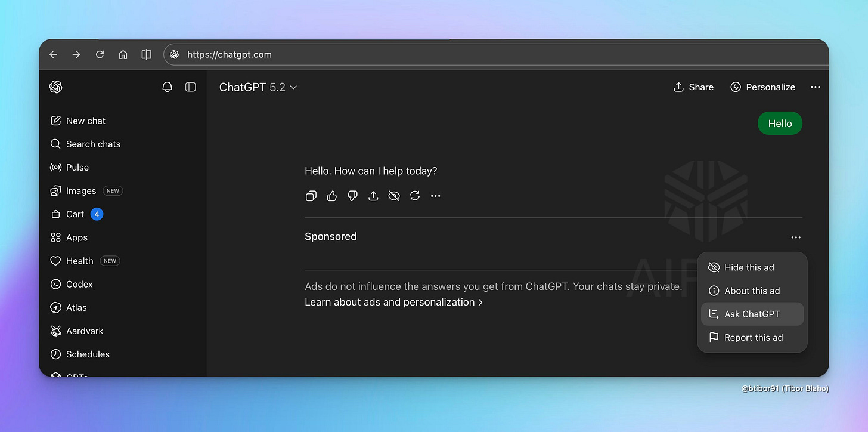Copy the response with the copy icon
This screenshot has height=432, width=868.
tap(311, 196)
